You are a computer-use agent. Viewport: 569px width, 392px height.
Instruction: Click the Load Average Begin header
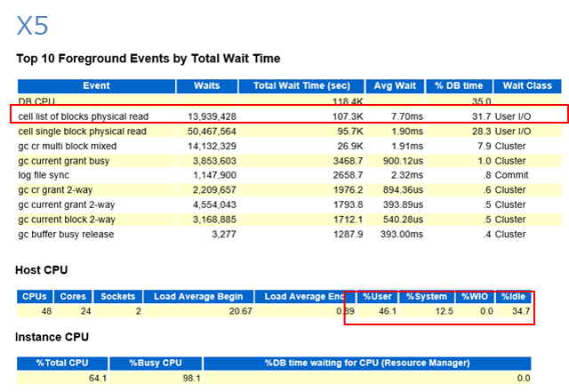coord(196,296)
